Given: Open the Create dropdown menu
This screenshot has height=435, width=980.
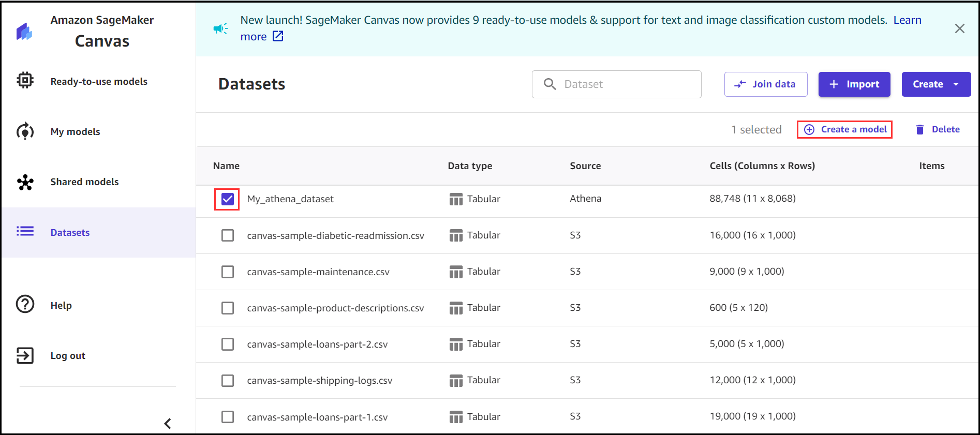Looking at the screenshot, I should coord(936,84).
